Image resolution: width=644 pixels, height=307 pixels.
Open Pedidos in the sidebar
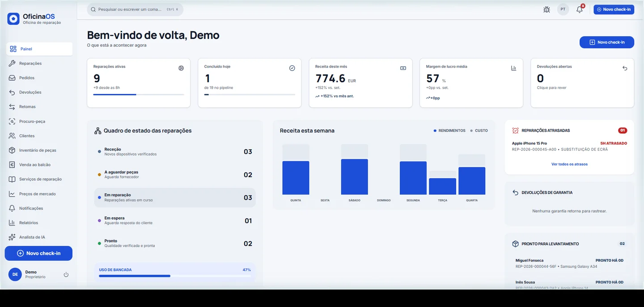point(39,78)
